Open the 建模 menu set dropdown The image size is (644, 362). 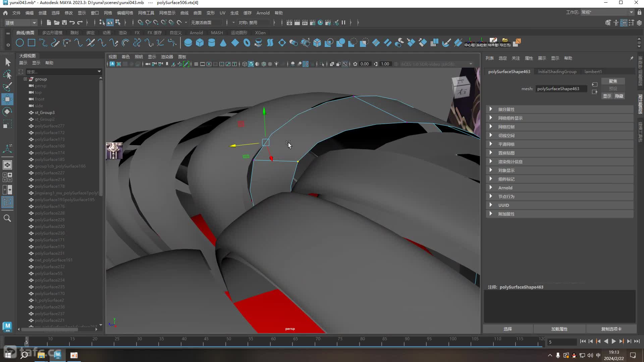pyautogui.click(x=20, y=22)
